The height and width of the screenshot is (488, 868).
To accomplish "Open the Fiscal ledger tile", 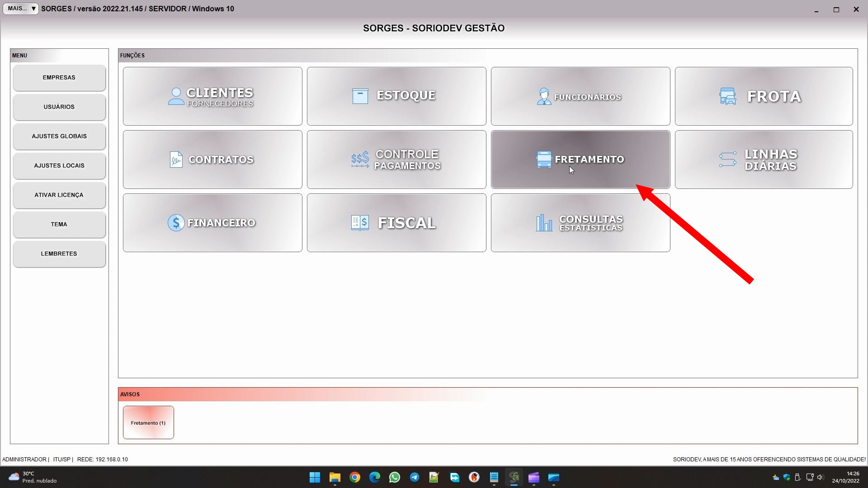I will 396,223.
